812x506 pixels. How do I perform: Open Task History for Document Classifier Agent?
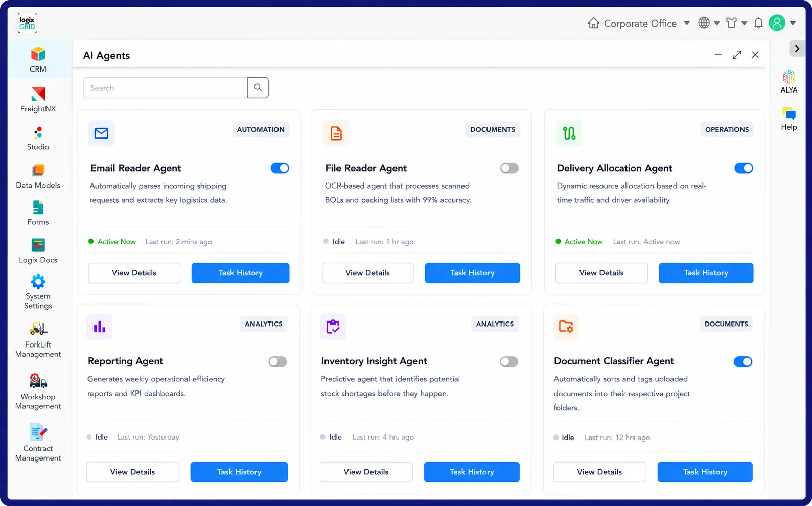point(705,472)
